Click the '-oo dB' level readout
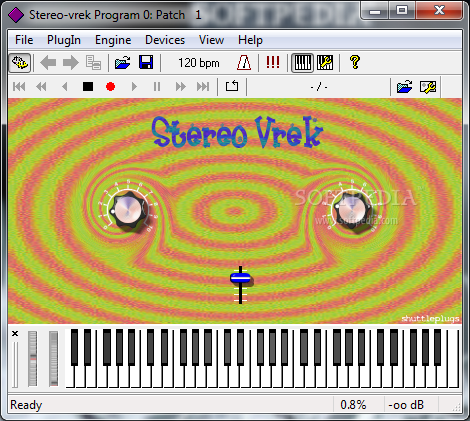The image size is (470, 421). coord(406,405)
